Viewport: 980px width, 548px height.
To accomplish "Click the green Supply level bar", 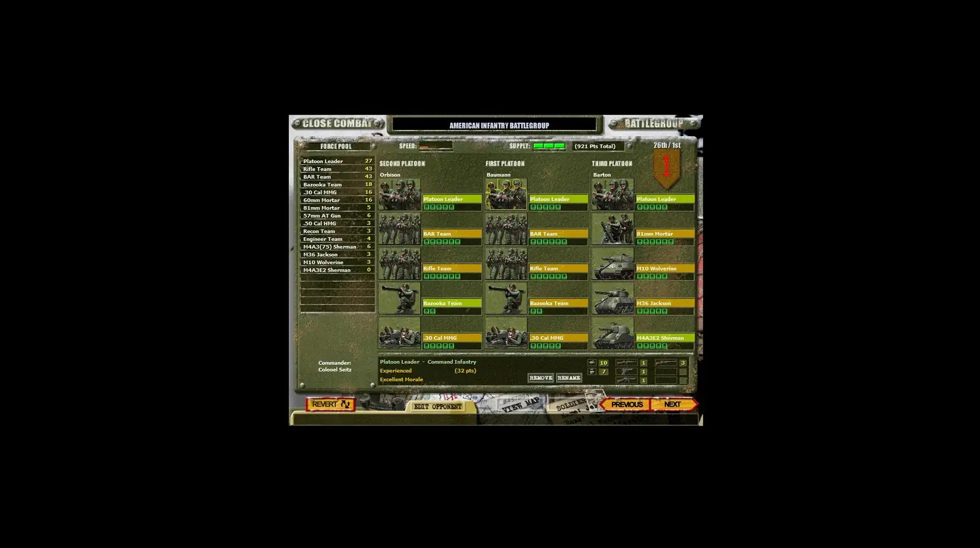I will [549, 147].
